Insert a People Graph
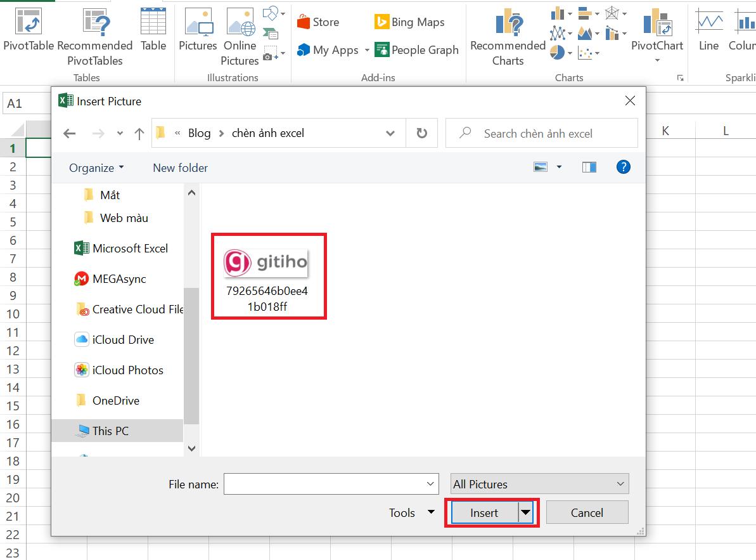This screenshot has width=756, height=560. tap(416, 49)
